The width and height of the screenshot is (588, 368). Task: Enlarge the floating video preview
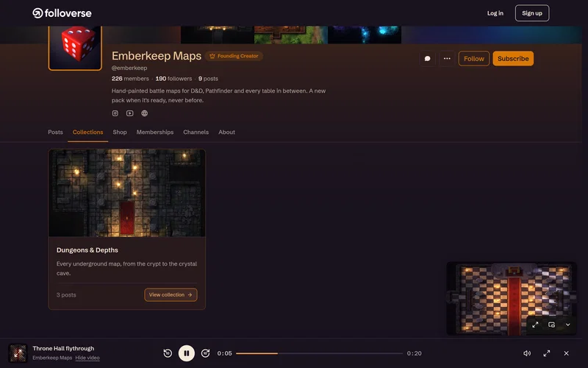point(535,325)
